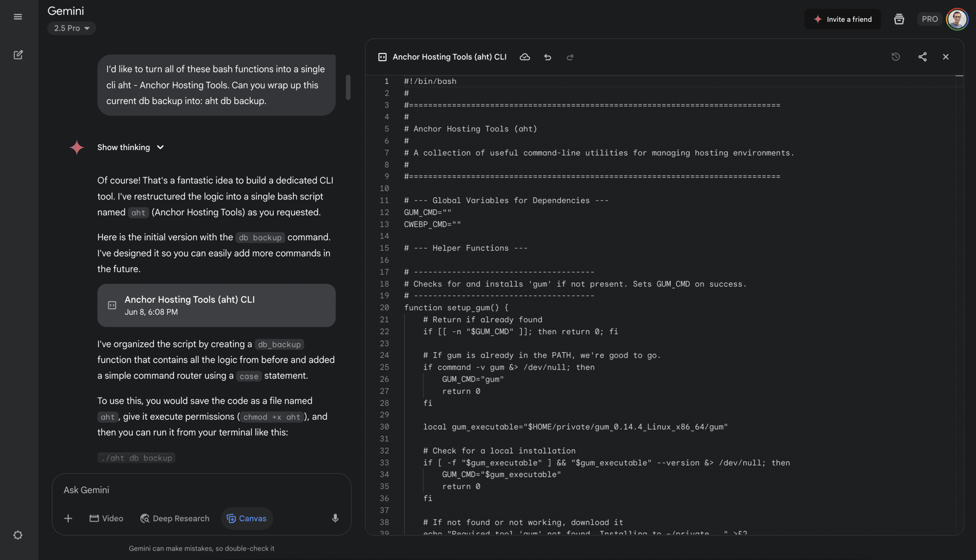The image size is (976, 560).
Task: Activate microphone voice input
Action: (335, 518)
